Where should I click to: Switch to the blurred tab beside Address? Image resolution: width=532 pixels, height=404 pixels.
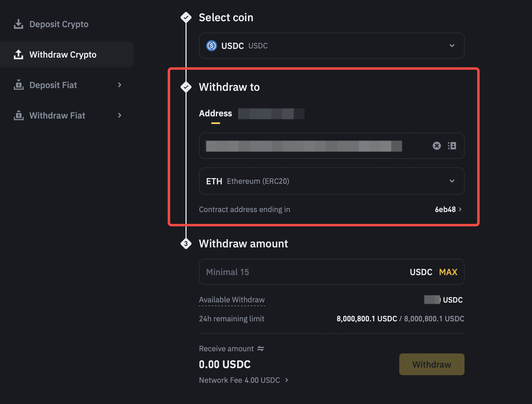click(271, 114)
